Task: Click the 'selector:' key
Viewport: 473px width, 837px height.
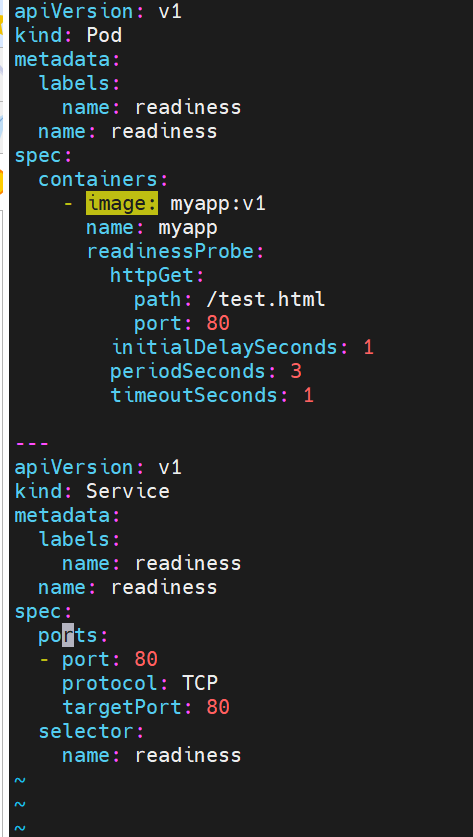Action: (91, 731)
